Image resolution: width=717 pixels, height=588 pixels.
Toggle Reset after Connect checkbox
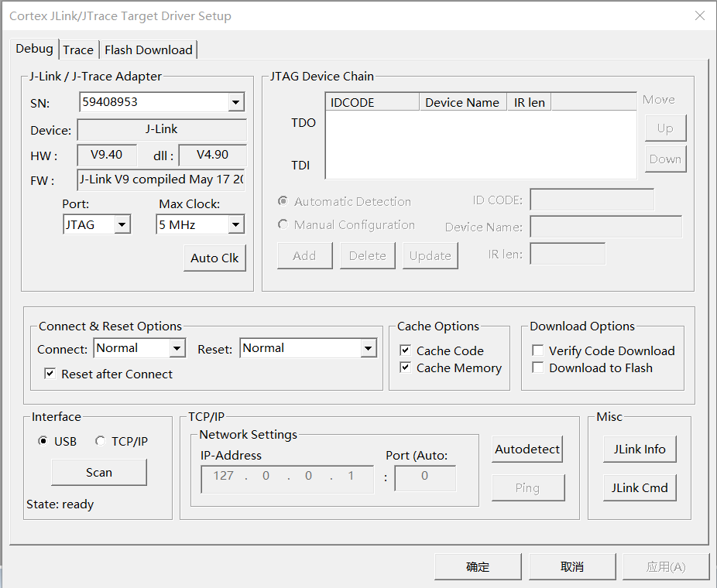coord(50,374)
